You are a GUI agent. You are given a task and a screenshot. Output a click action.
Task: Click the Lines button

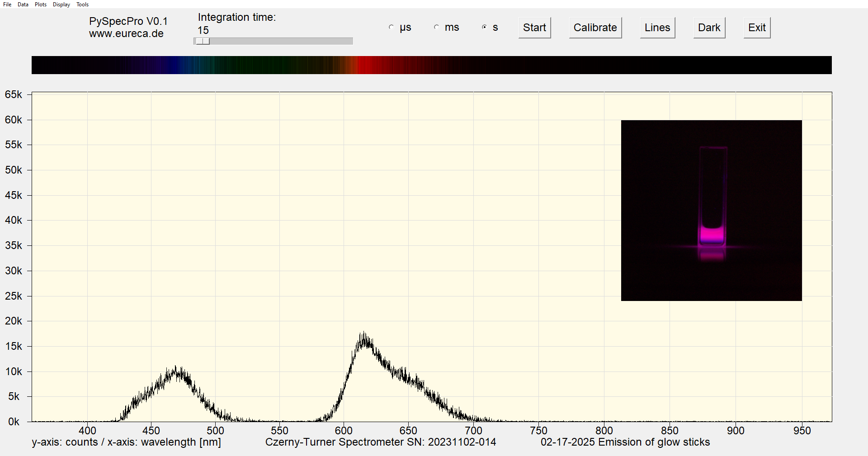pos(657,28)
